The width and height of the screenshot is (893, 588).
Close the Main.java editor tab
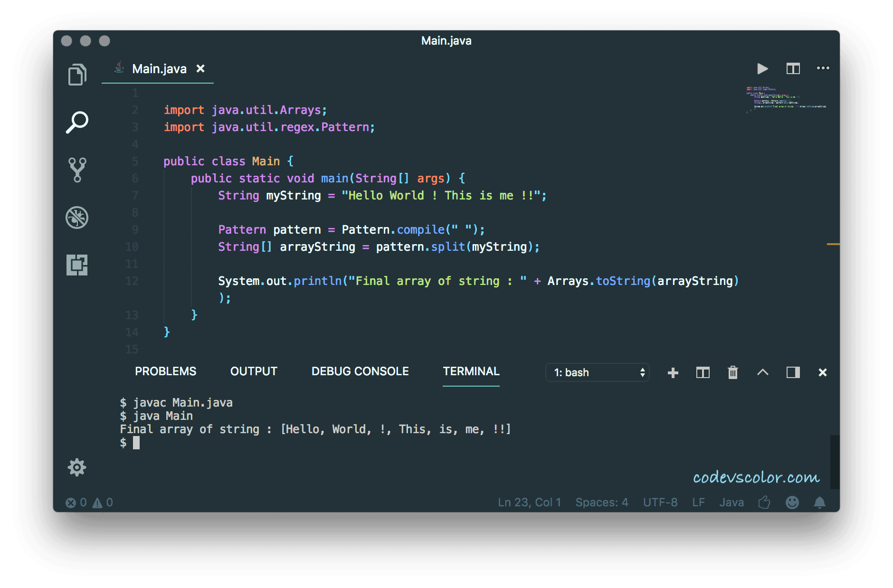tap(200, 69)
